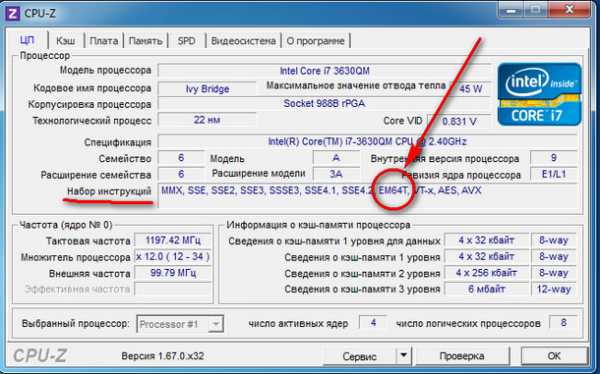
Task: Click the Версия 1.67.0.x32 text
Action: pos(163,356)
